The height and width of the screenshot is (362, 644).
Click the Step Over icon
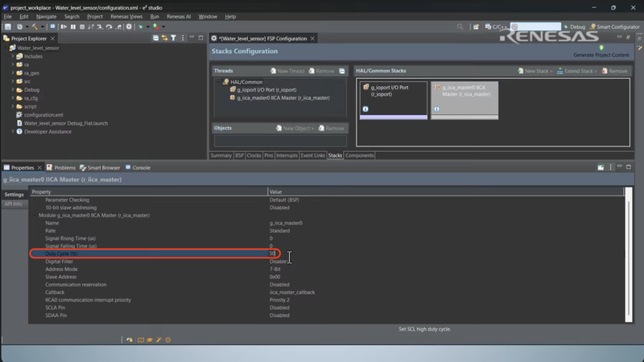(109, 27)
